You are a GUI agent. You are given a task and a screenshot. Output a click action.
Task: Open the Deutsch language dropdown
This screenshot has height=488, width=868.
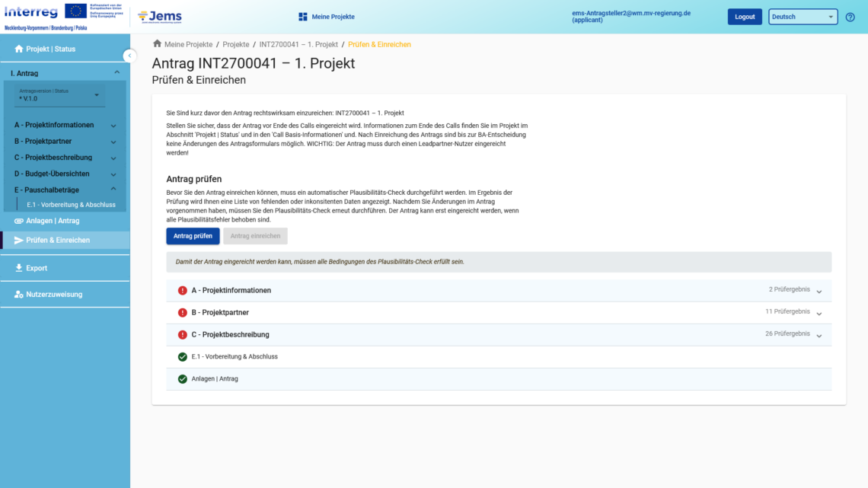coord(803,17)
